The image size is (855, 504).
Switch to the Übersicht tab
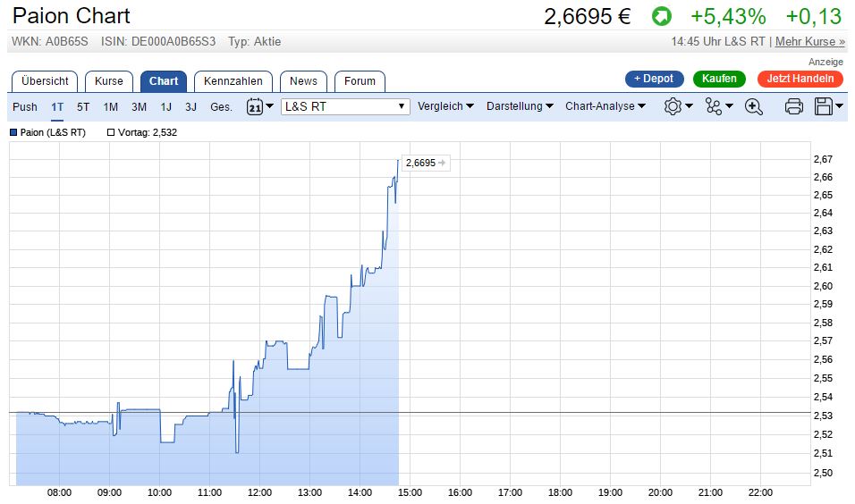coord(45,81)
